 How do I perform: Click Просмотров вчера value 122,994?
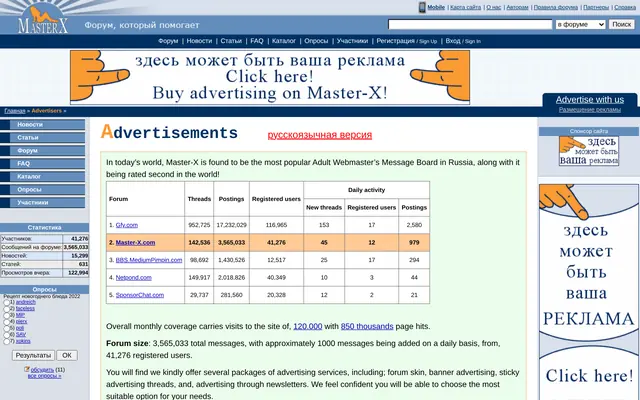[x=78, y=273]
